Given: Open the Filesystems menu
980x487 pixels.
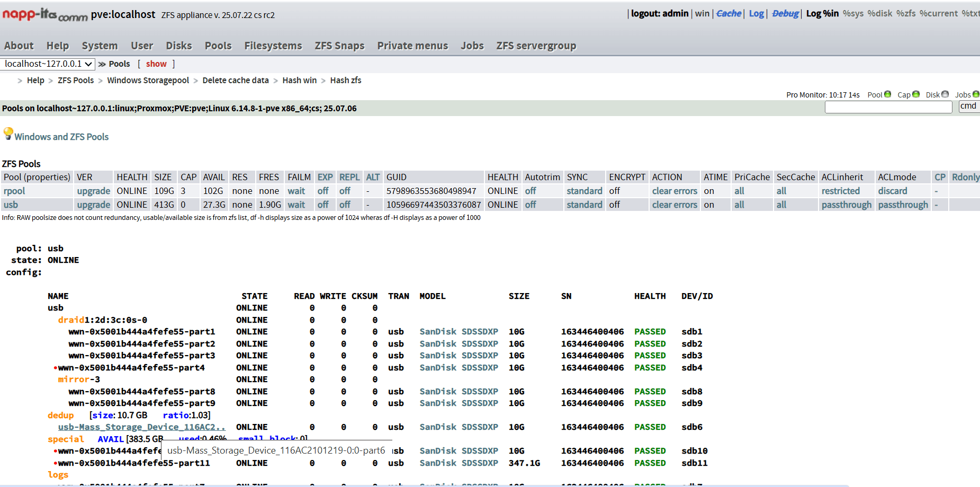Looking at the screenshot, I should [x=273, y=46].
